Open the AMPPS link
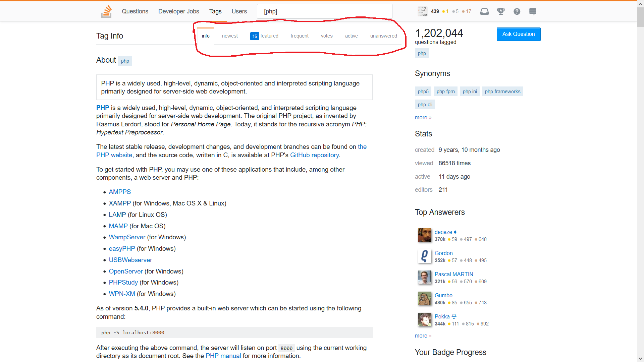This screenshot has height=362, width=644. (x=120, y=192)
